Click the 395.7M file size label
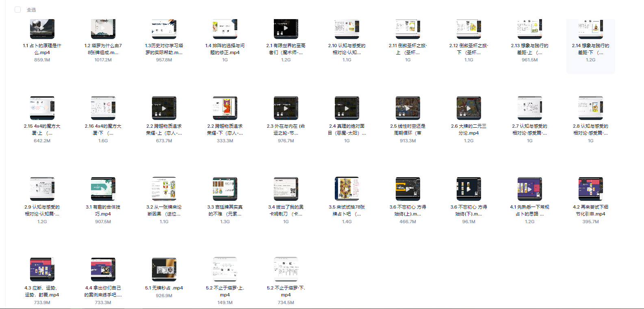Screen dimensions: 644x309 (591, 222)
